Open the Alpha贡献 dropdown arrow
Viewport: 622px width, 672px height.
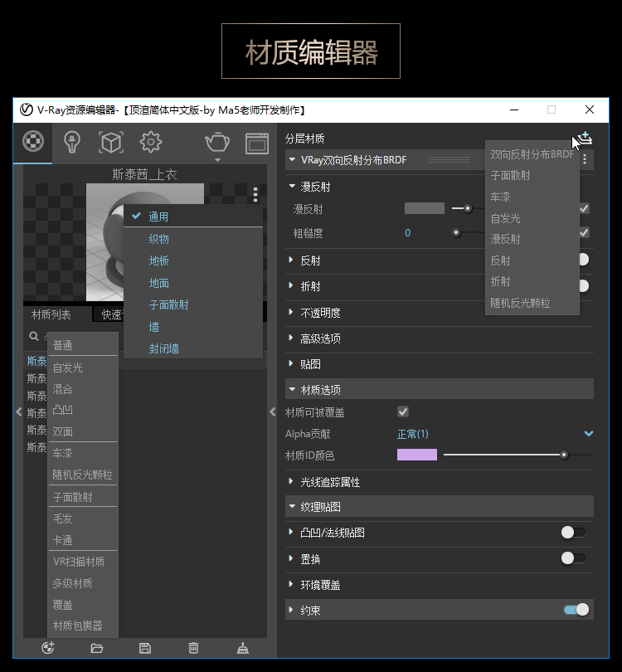pyautogui.click(x=589, y=433)
